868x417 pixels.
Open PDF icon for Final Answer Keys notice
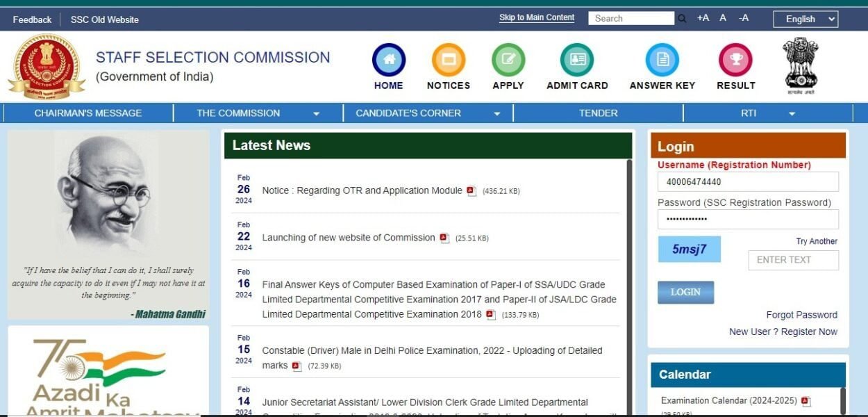(x=491, y=315)
